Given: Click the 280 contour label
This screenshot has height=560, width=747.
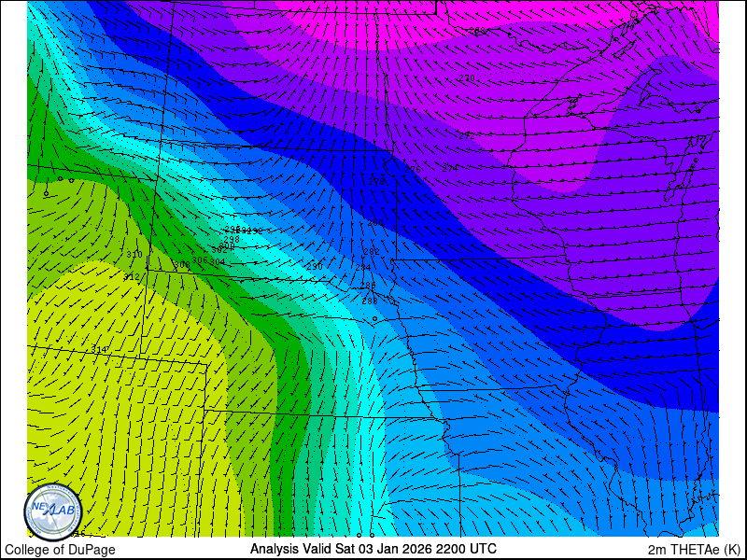Looking at the screenshot, I should pos(375,223).
